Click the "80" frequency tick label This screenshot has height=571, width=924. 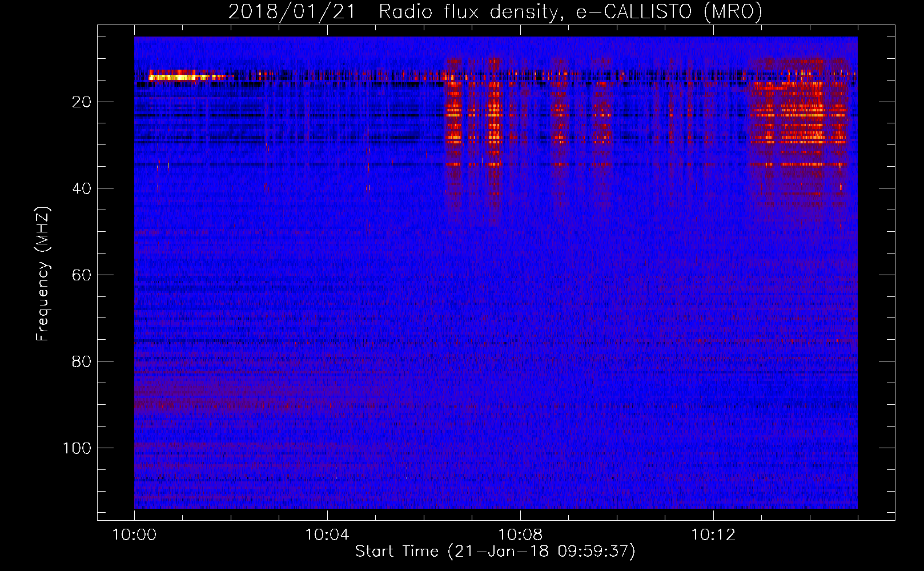tap(82, 361)
